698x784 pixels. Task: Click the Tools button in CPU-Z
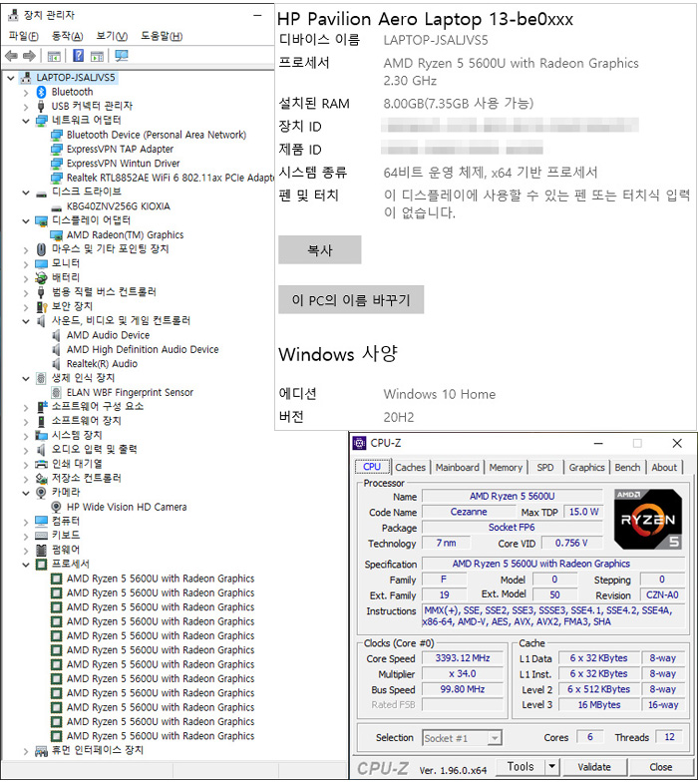click(x=521, y=766)
